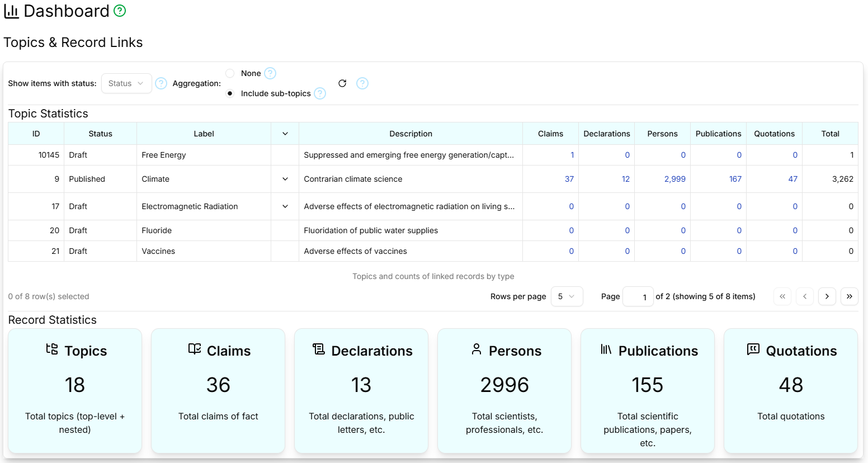Click the page number input field
868x463 pixels.
click(638, 296)
